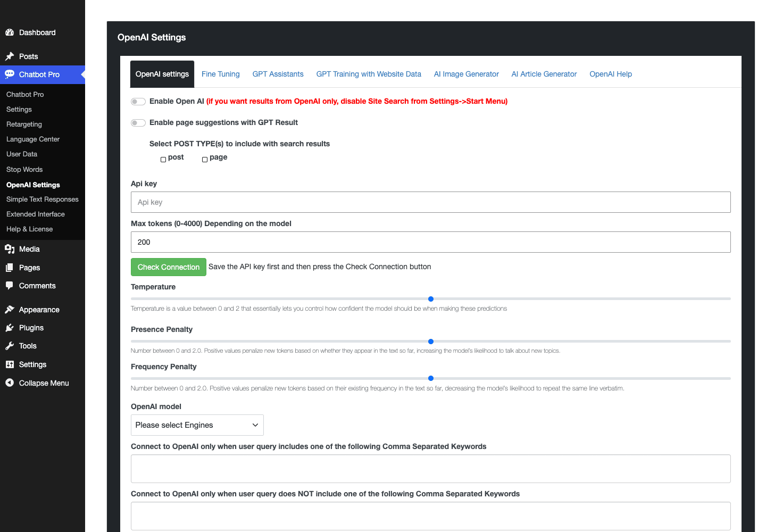Open the Help & License link
The width and height of the screenshot is (766, 532).
point(30,229)
